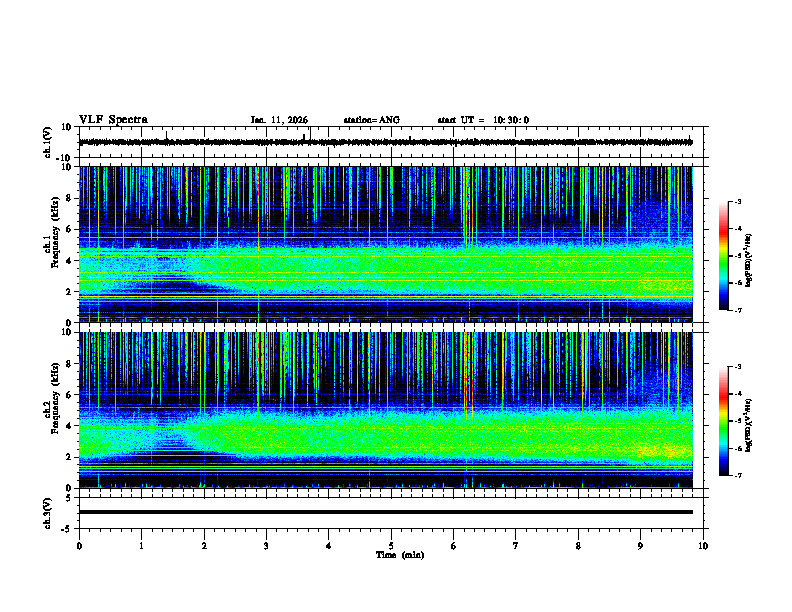
Task: Click the ch.2 'Frequency (kHz)' axis label
Action: (x=56, y=400)
